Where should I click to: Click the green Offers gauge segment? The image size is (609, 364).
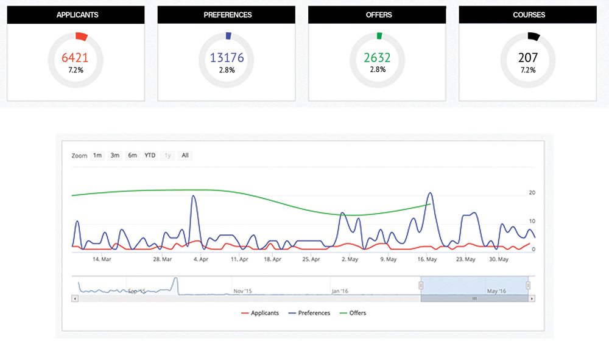(379, 36)
